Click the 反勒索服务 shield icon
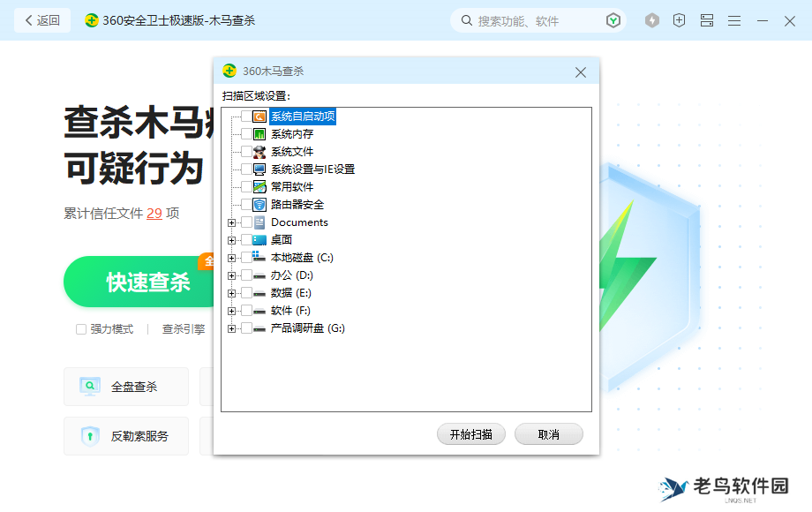This screenshot has height=512, width=812. tap(90, 436)
